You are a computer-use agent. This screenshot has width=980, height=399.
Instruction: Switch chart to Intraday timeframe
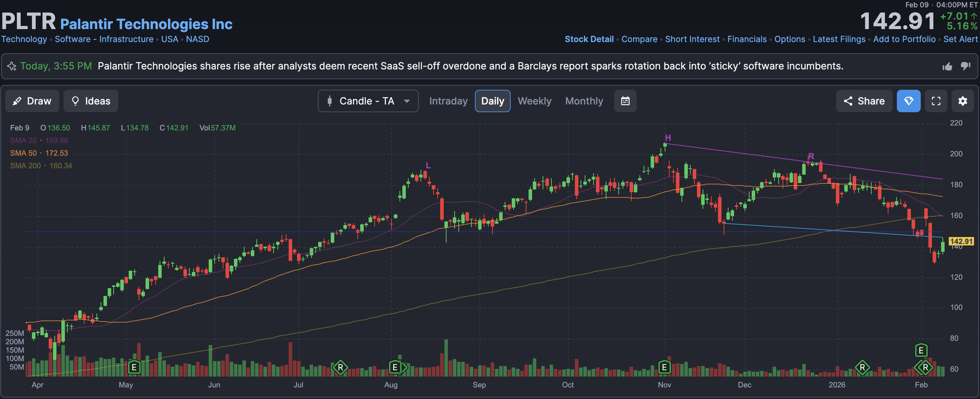click(448, 101)
